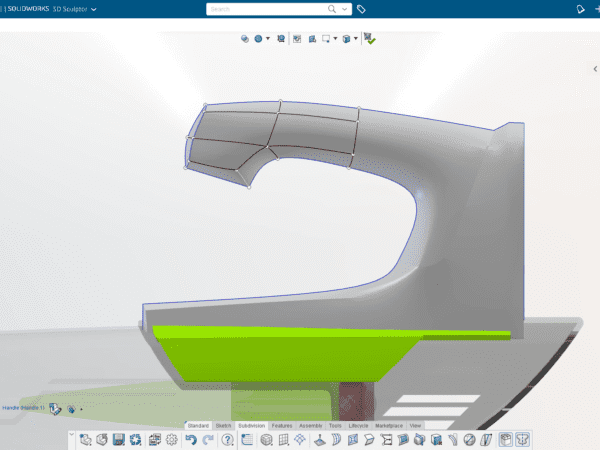The height and width of the screenshot is (450, 600).
Task: Click the green checkmark confirm icon
Action: (370, 38)
